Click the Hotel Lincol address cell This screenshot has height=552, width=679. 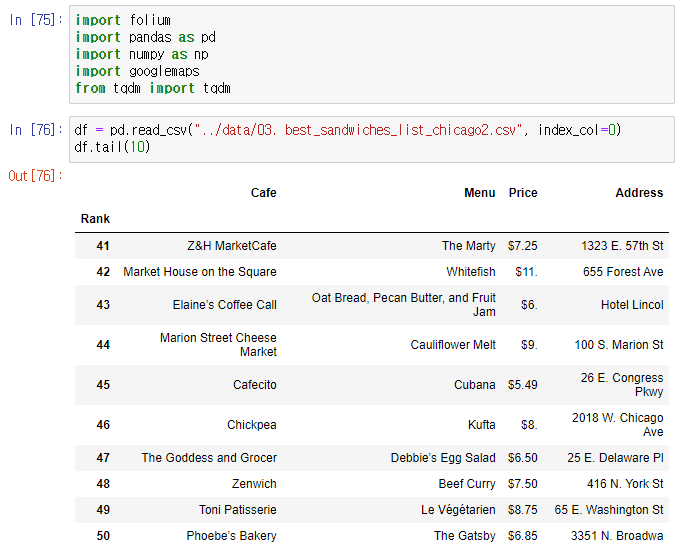click(632, 305)
